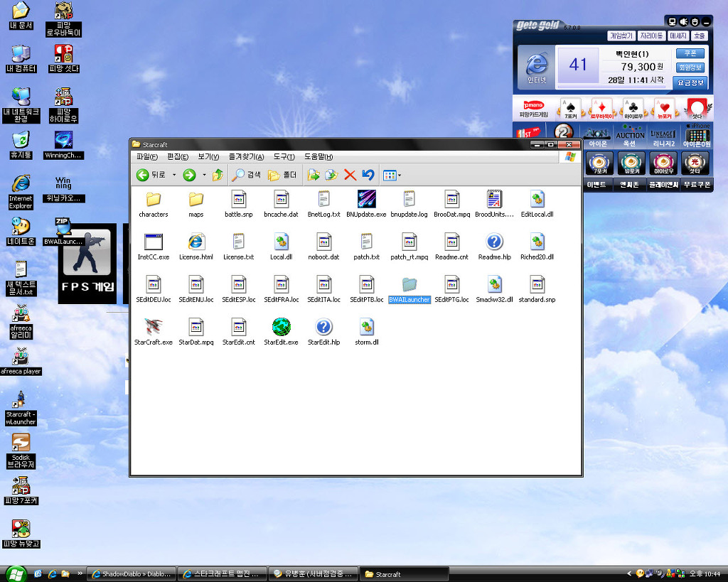Open the Views dropdown in toolbar

pos(392,175)
